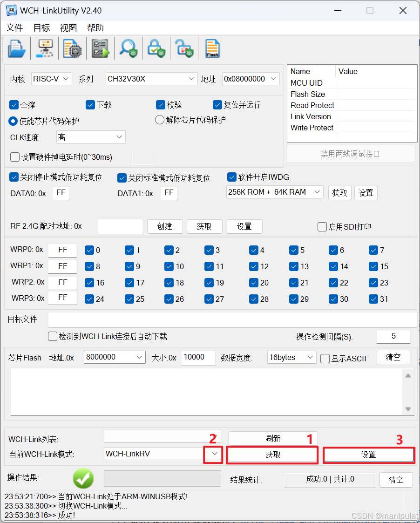Click 创建 button for RF pairing address

click(165, 226)
